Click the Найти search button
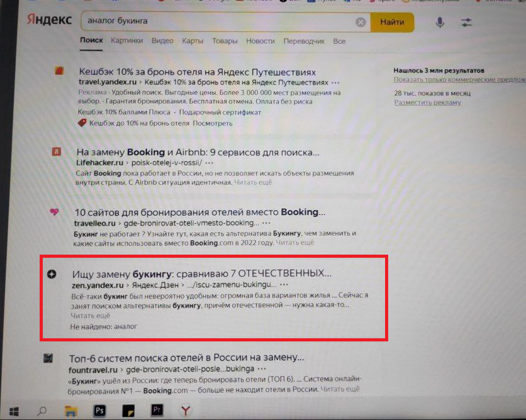 [392, 22]
